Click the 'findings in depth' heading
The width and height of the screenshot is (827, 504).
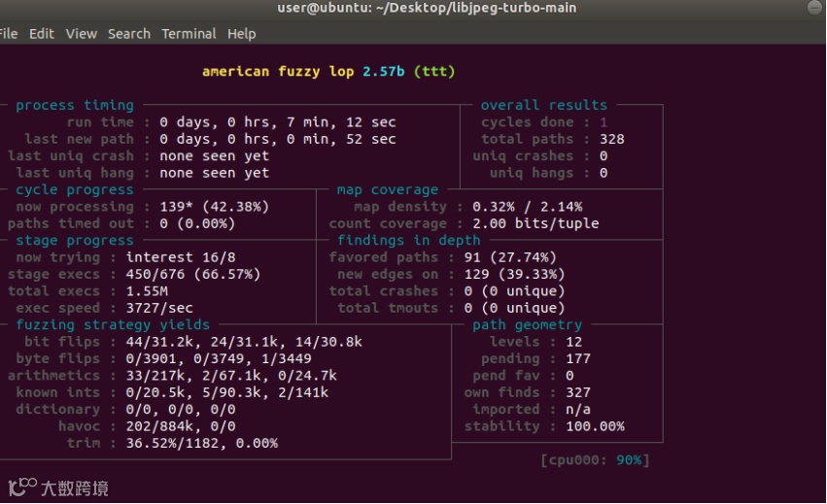tap(409, 241)
